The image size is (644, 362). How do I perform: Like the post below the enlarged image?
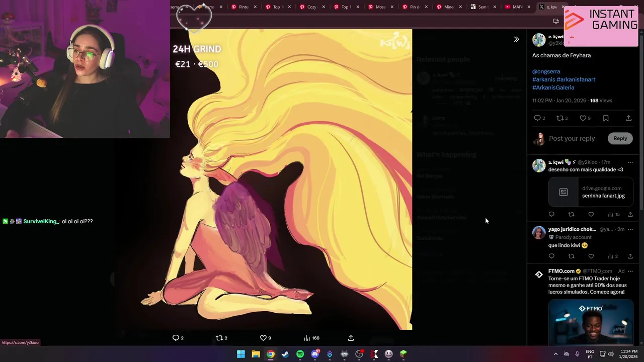pos(265,338)
